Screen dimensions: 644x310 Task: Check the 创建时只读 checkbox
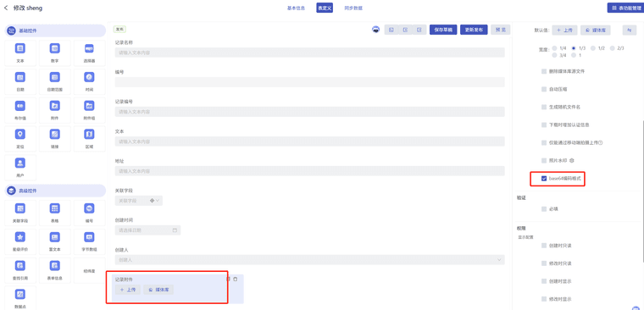(544, 246)
